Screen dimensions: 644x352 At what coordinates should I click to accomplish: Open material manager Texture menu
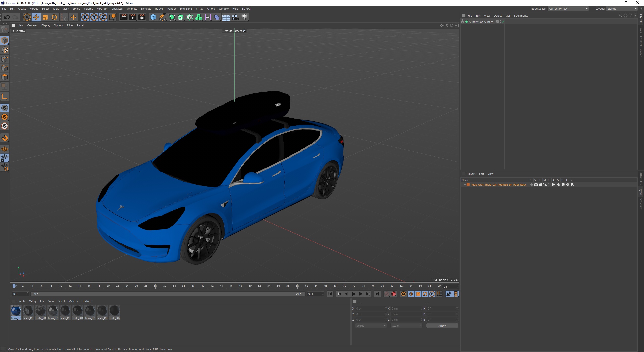coord(87,301)
